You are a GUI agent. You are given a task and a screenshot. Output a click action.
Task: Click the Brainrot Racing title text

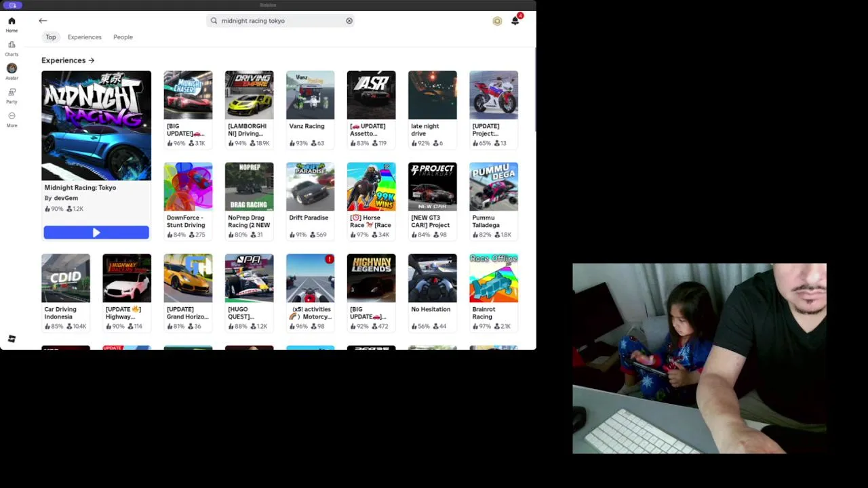point(484,313)
